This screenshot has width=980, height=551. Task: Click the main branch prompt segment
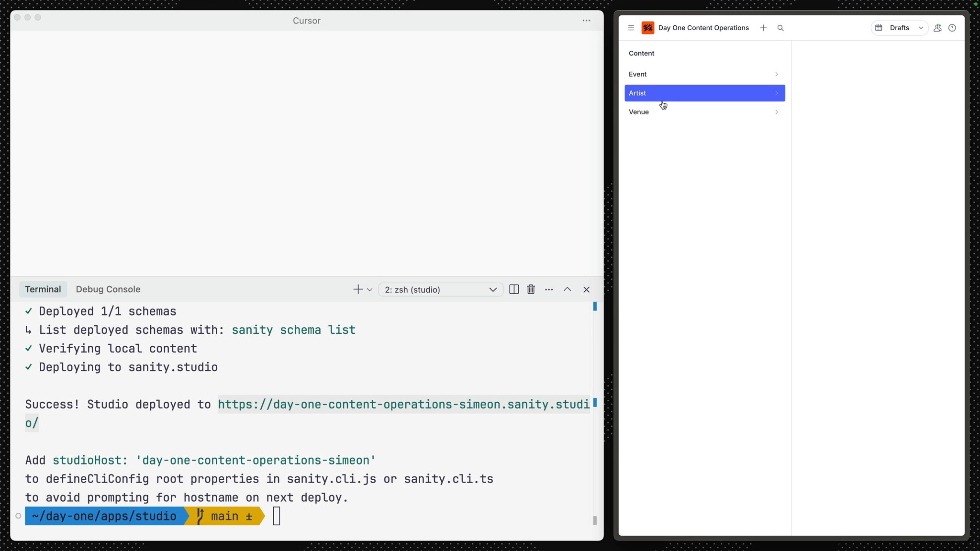click(x=225, y=516)
